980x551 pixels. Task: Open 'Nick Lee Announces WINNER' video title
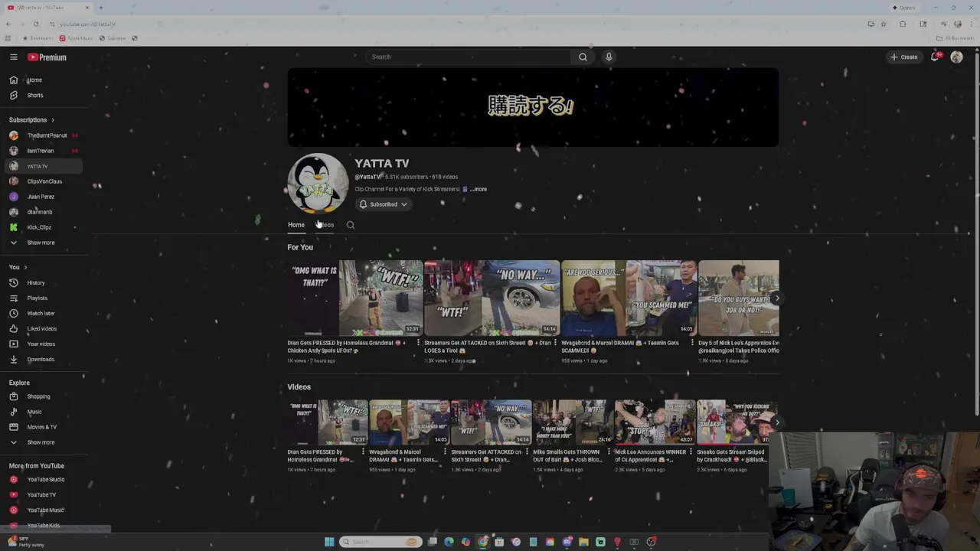(651, 455)
